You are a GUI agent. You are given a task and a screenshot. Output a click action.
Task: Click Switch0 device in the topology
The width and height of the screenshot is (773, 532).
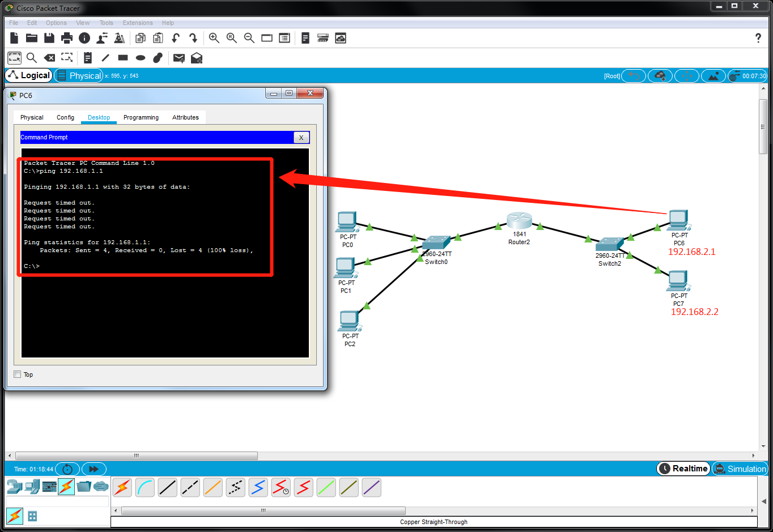tap(436, 242)
